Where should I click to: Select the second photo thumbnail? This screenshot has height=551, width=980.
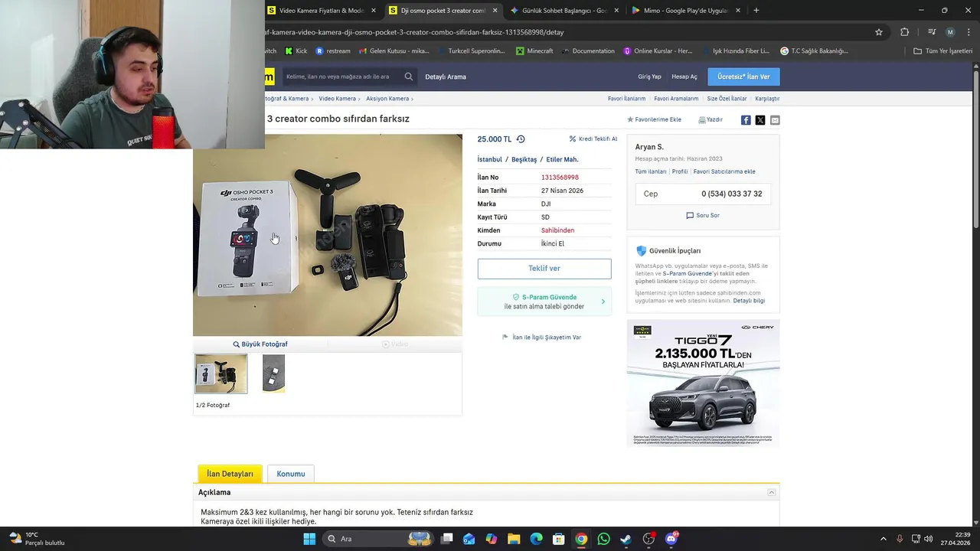coord(273,373)
